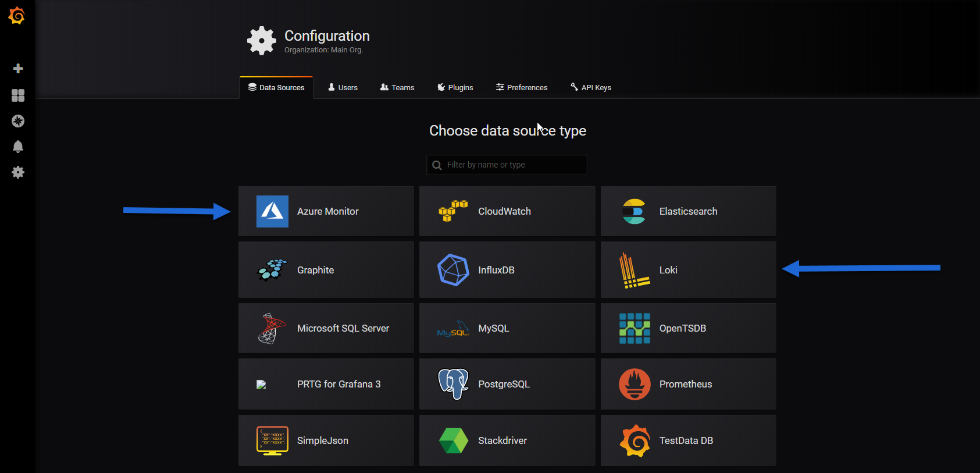Click Organization: Main Org. subtitle
980x473 pixels.
coord(323,50)
